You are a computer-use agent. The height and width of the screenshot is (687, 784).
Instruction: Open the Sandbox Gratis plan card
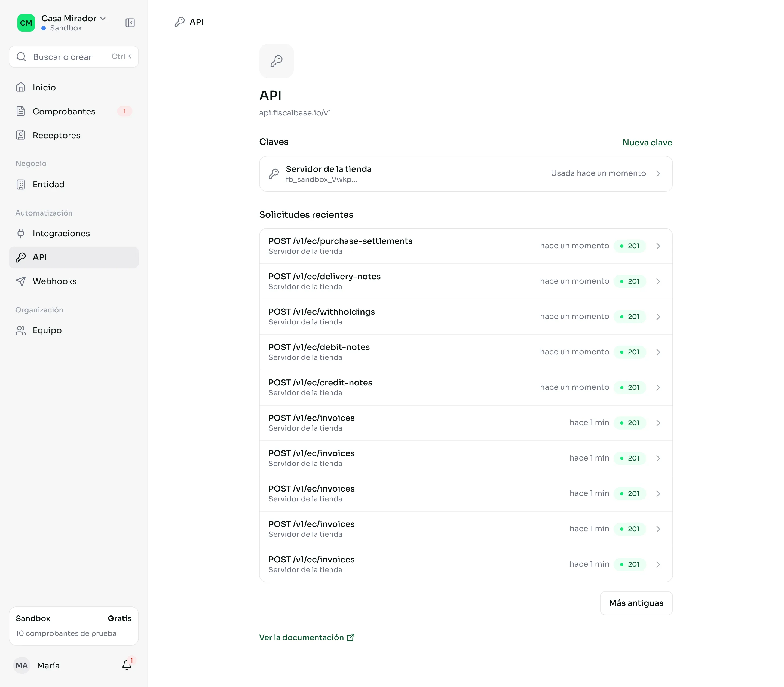point(73,626)
